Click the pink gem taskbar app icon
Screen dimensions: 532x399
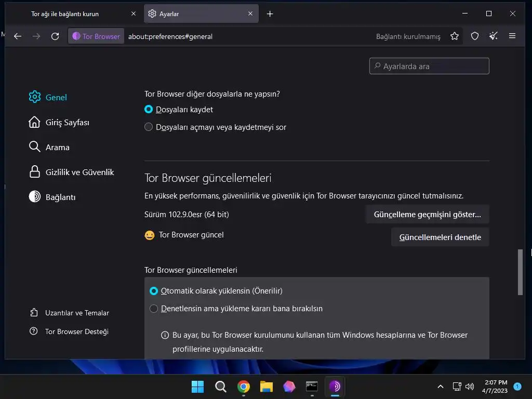click(x=289, y=387)
